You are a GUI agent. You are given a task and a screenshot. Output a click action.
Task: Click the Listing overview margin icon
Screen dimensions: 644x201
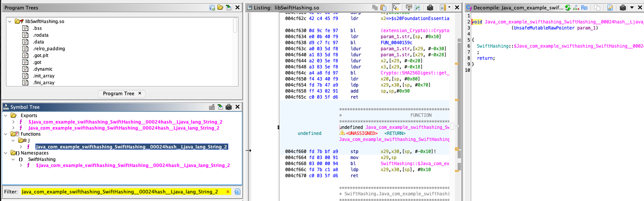coord(443,8)
